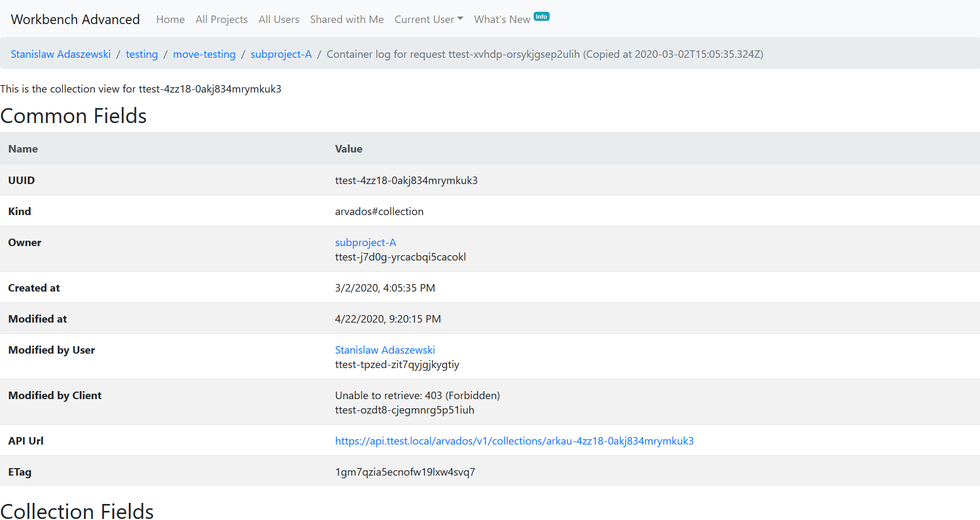Click the Modified by Client row label
Screen dimensions: 980x520
click(55, 395)
